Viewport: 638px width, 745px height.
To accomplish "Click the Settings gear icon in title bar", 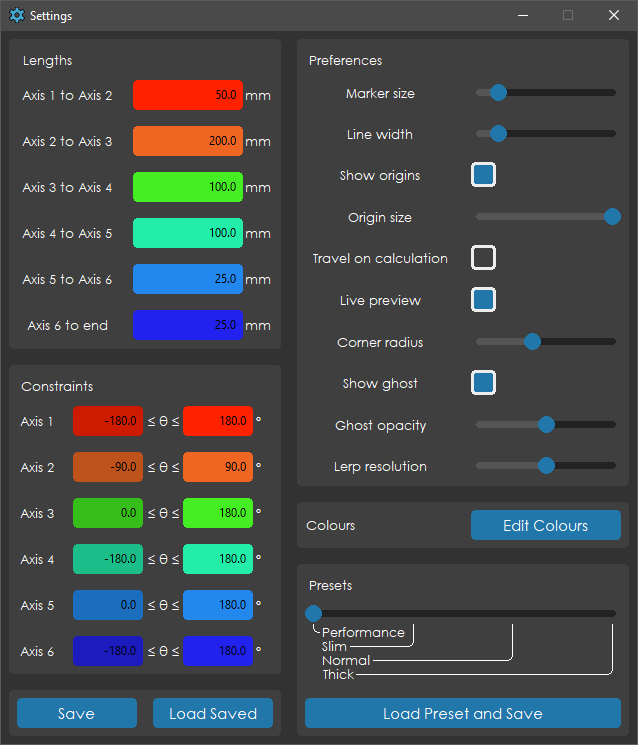I will click(x=16, y=16).
